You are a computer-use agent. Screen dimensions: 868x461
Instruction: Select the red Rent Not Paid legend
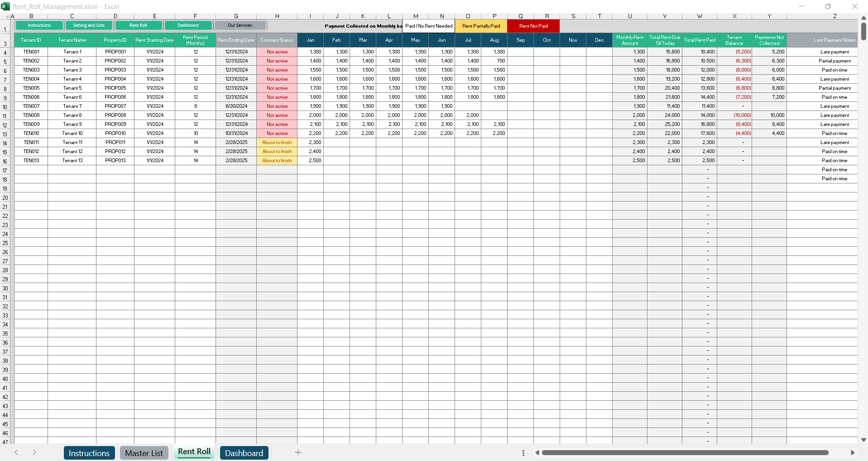pyautogui.click(x=533, y=26)
